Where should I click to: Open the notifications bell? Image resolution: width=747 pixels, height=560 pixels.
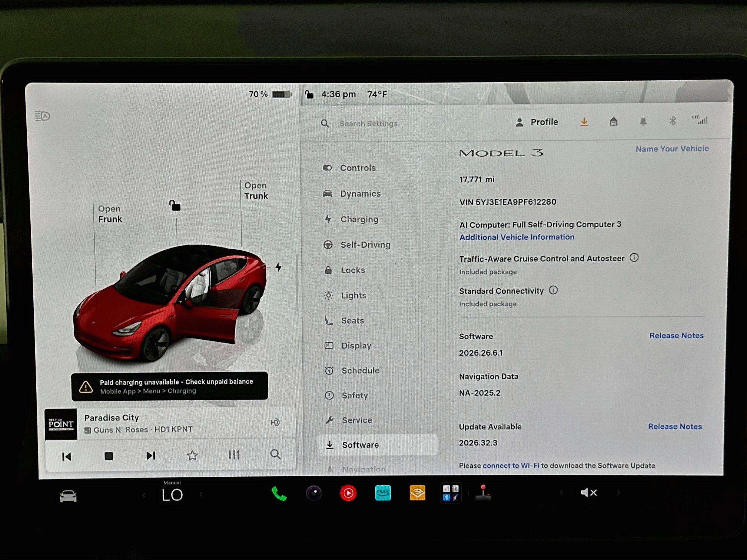tap(643, 121)
